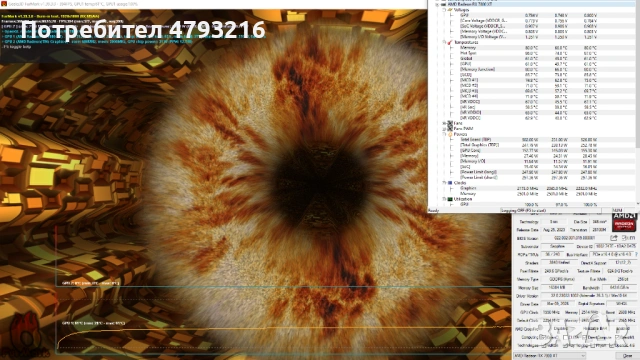Viewport: 640px width, 360px height.
Task: Select the MCD #1 temperature row
Action: tap(531, 80)
